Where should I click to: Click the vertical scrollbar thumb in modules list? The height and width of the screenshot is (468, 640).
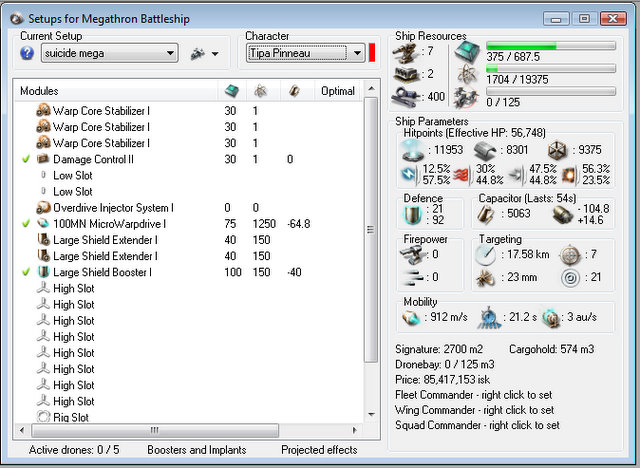pos(371,230)
